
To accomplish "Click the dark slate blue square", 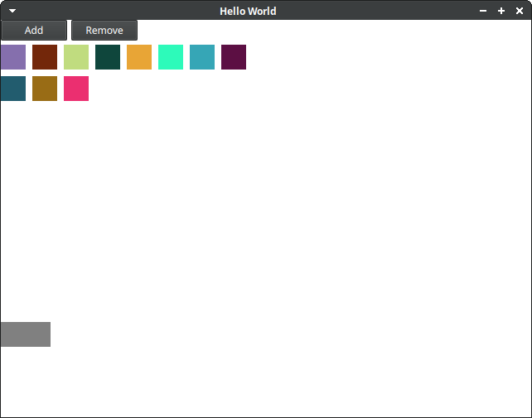I will 13,89.
